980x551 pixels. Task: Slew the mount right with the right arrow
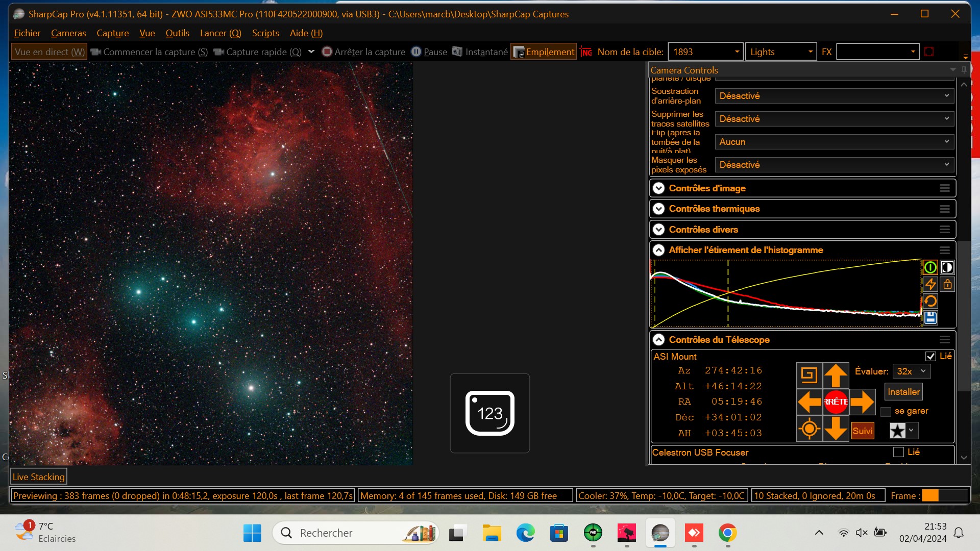[x=862, y=402]
